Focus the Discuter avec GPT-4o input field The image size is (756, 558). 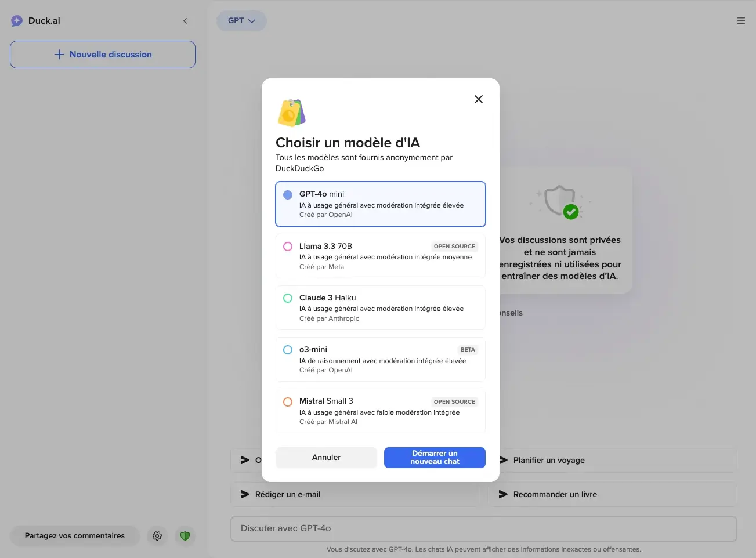point(483,528)
